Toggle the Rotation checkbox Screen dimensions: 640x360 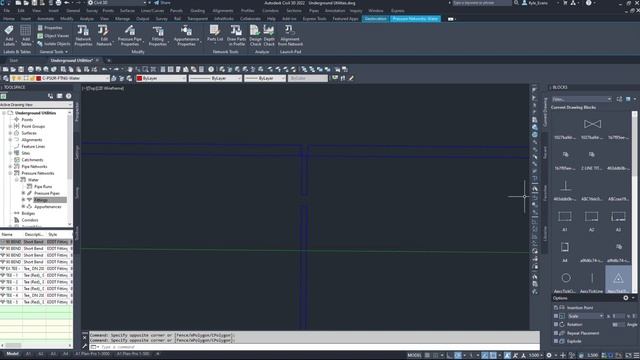(x=556, y=324)
